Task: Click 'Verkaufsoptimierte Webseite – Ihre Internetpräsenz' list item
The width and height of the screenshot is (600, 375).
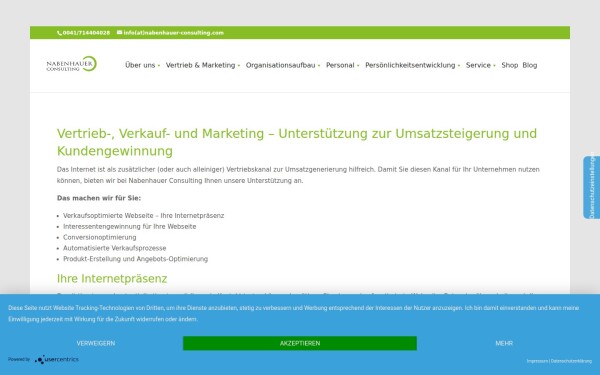Action: [x=143, y=216]
